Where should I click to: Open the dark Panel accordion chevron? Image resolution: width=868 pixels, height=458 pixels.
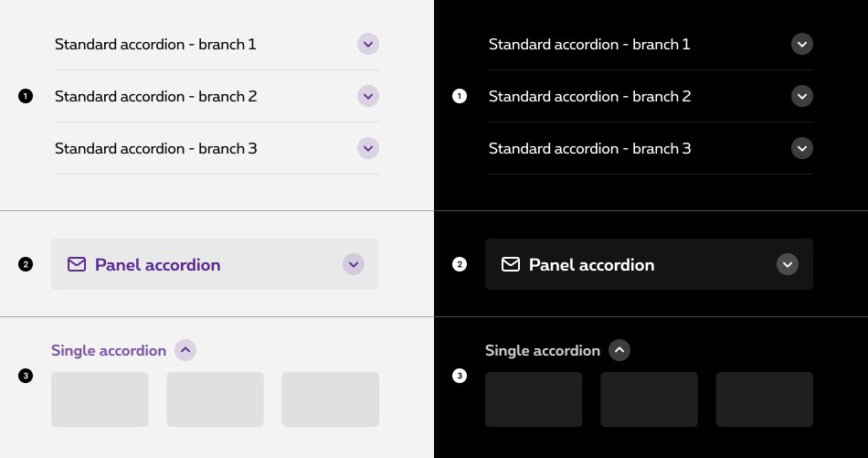coord(788,264)
